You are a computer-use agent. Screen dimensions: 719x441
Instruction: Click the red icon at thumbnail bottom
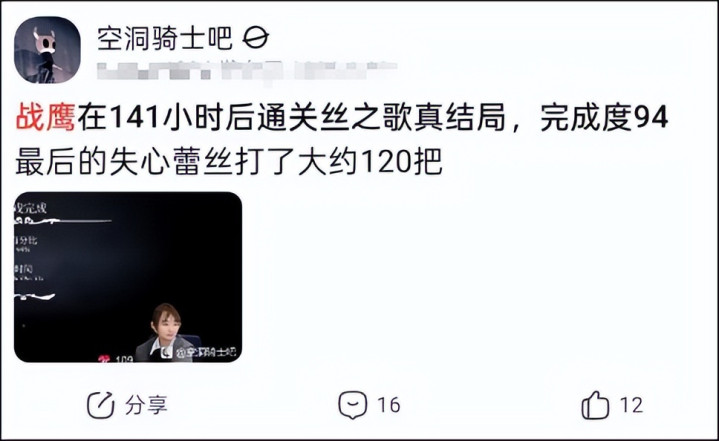coord(104,358)
